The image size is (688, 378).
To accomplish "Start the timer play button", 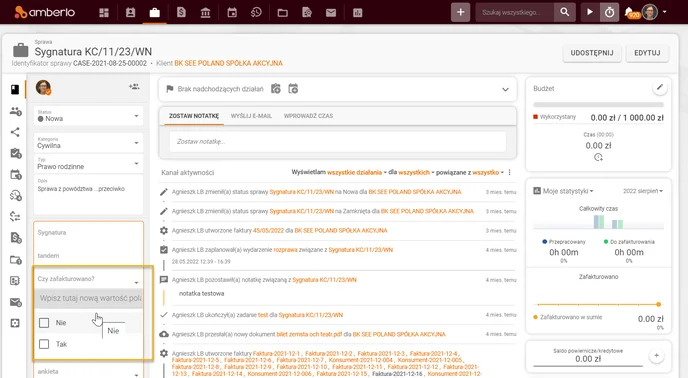I will [x=590, y=12].
